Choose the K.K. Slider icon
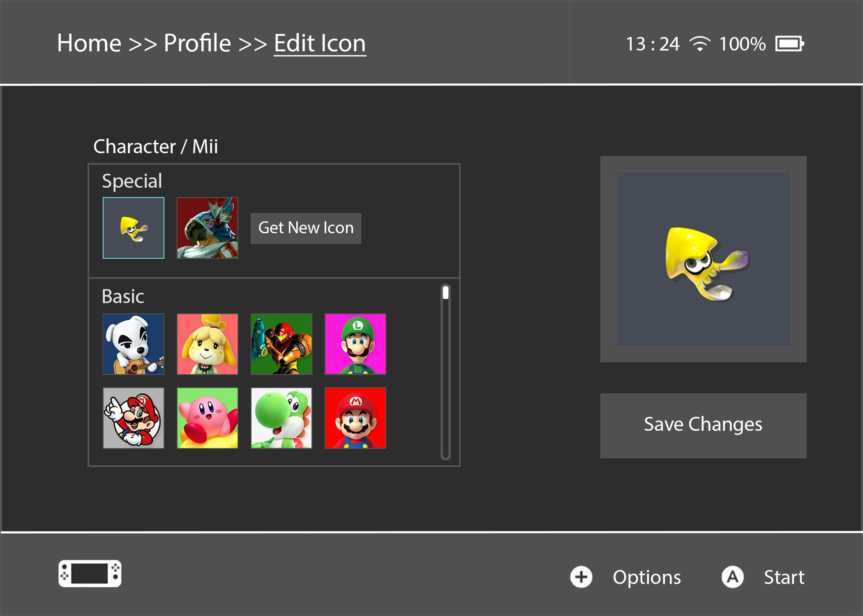This screenshot has width=863, height=616. click(133, 344)
